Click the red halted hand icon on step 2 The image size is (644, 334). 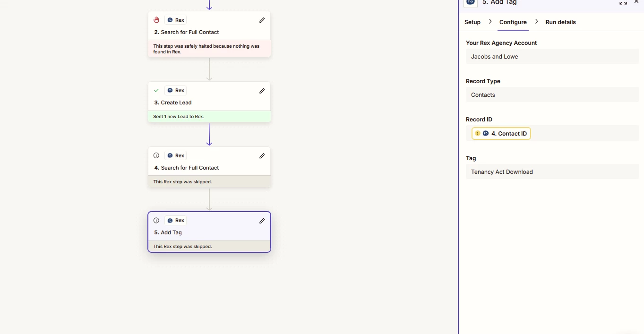156,20
